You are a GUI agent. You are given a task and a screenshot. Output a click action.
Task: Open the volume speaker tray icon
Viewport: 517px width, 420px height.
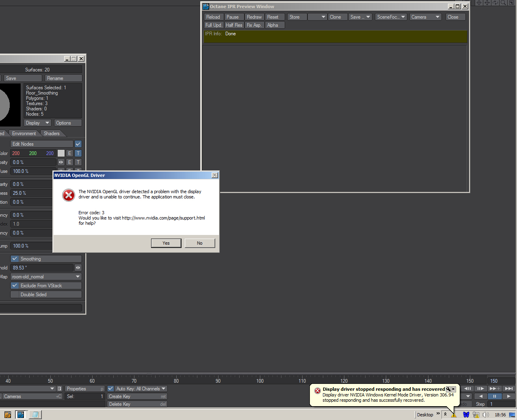coord(485,415)
